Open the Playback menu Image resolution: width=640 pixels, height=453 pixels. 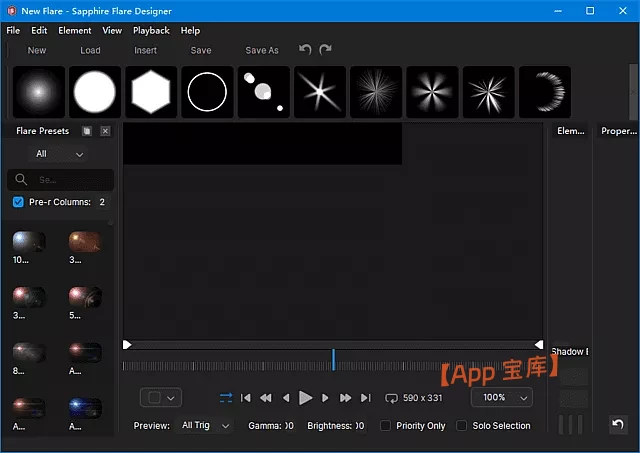[151, 31]
